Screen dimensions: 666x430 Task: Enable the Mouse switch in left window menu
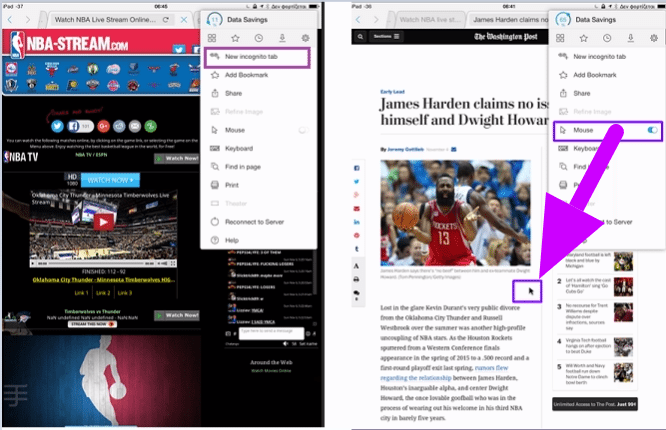click(x=303, y=130)
